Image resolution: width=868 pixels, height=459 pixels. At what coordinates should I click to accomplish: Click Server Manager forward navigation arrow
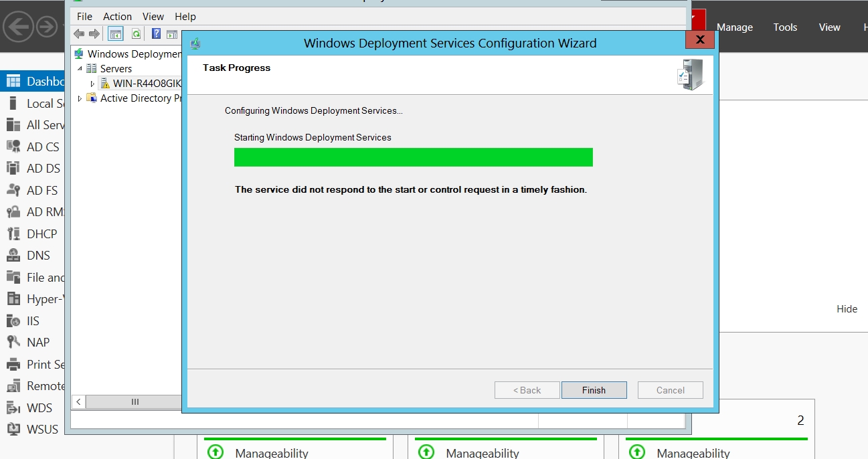click(x=47, y=27)
